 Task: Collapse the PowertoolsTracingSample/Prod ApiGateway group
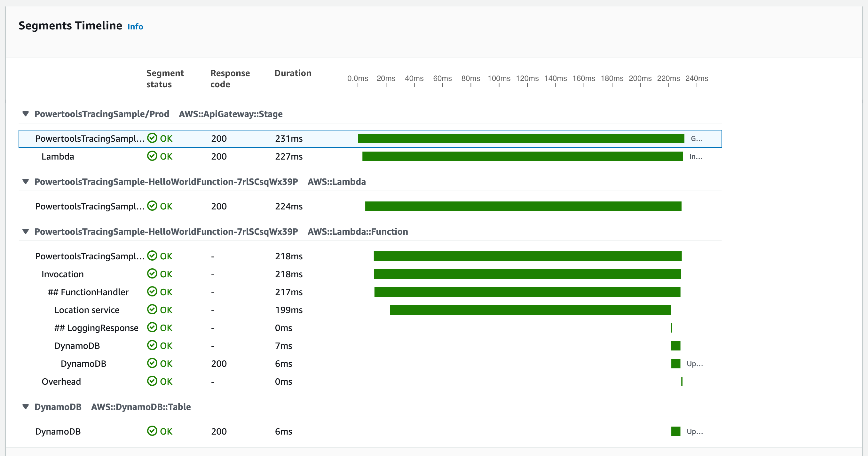tap(26, 114)
